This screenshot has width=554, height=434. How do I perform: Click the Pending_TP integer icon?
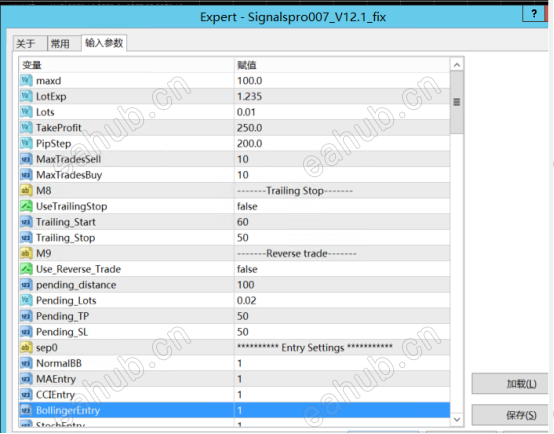26,316
